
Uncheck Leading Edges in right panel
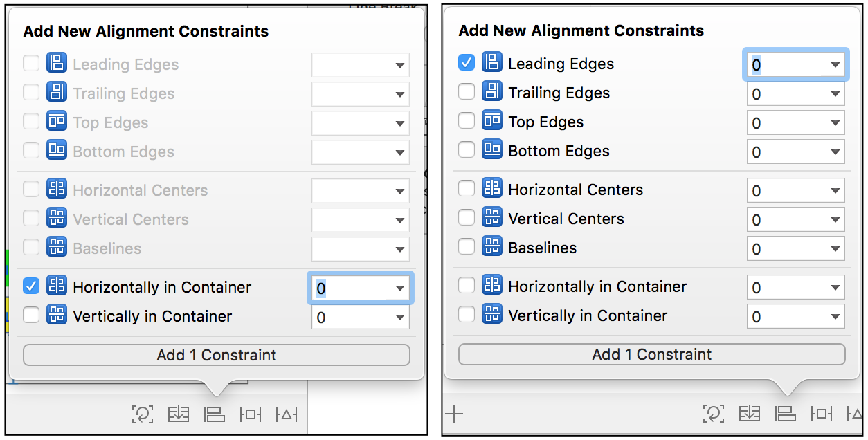coord(467,62)
